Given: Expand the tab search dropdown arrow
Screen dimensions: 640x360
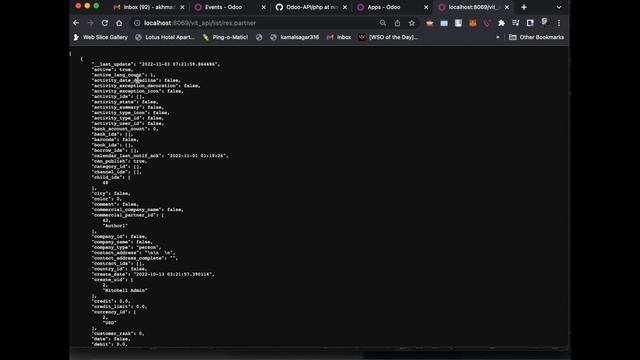Looking at the screenshot, I should pos(559,7).
